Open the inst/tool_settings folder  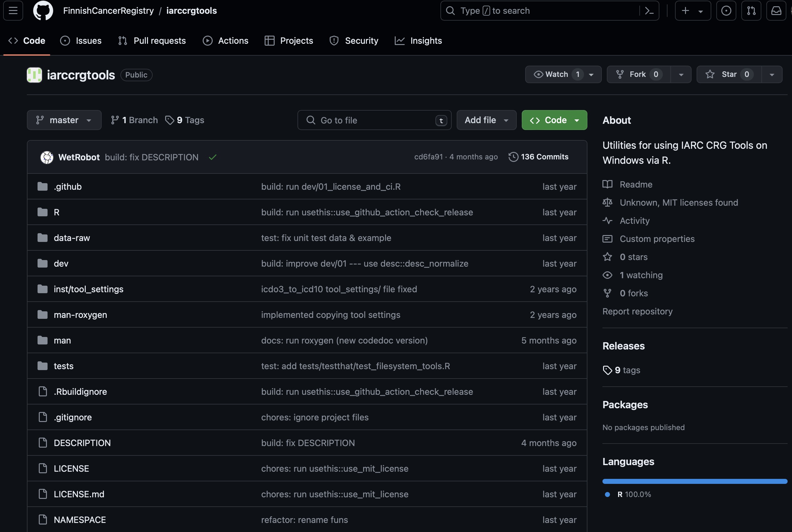tap(89, 289)
